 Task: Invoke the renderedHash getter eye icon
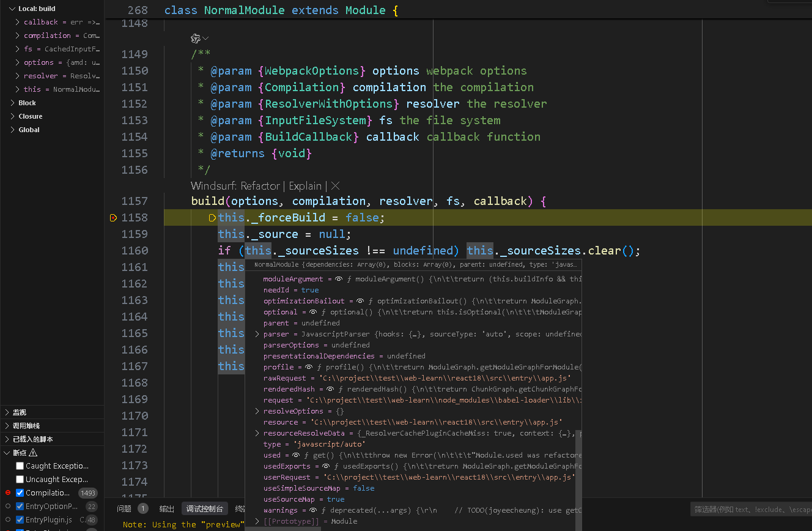pyautogui.click(x=330, y=389)
